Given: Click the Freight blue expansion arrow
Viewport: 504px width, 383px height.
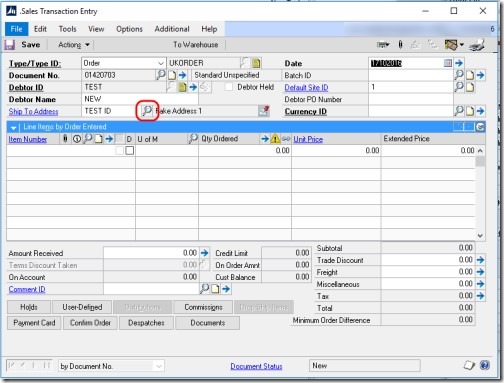Looking at the screenshot, I should [x=480, y=272].
